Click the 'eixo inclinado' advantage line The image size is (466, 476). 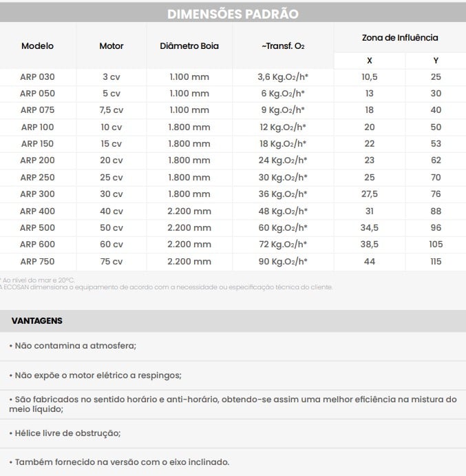118,462
